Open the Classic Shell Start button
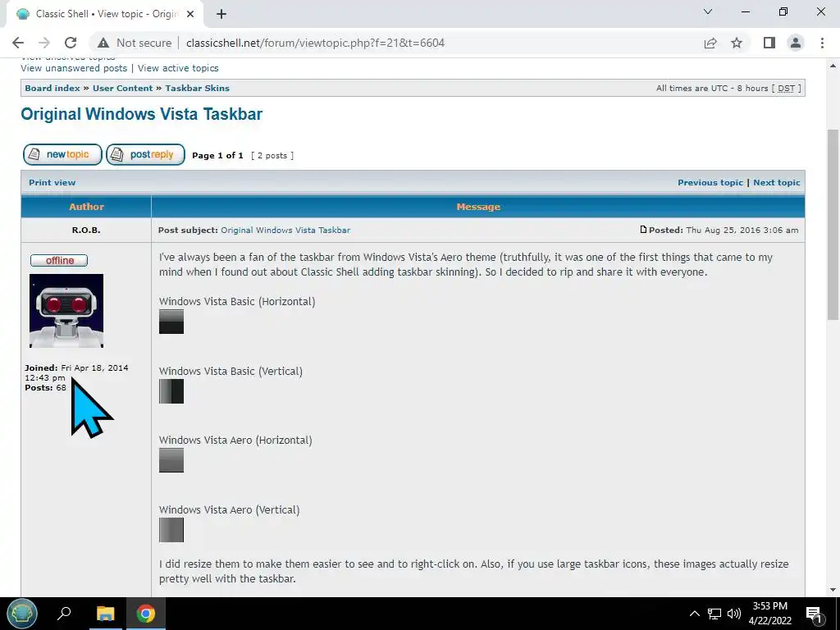Screen dimensions: 840x630 click(22, 614)
